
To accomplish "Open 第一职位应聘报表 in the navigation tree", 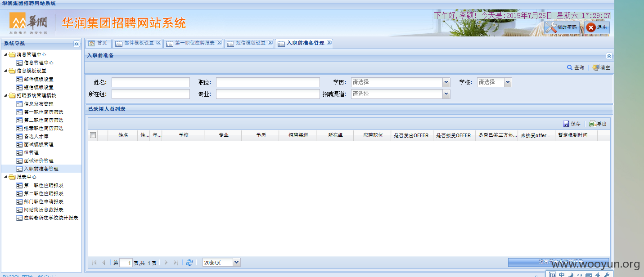I will [44, 185].
